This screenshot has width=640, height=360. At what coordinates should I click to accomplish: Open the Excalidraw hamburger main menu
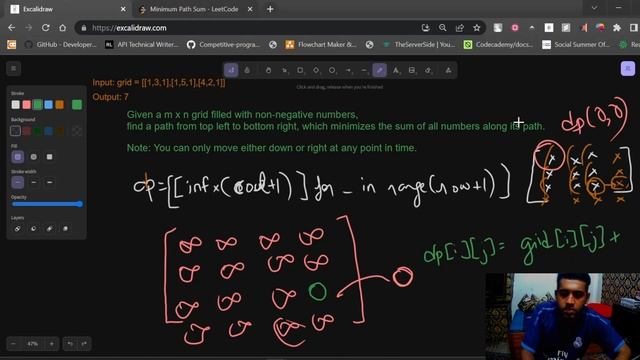point(13,69)
